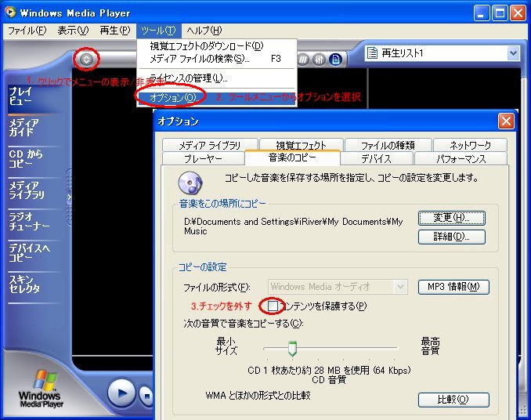Switch to the メディア ライブラリ tab
This screenshot has height=420, width=531.
point(210,145)
